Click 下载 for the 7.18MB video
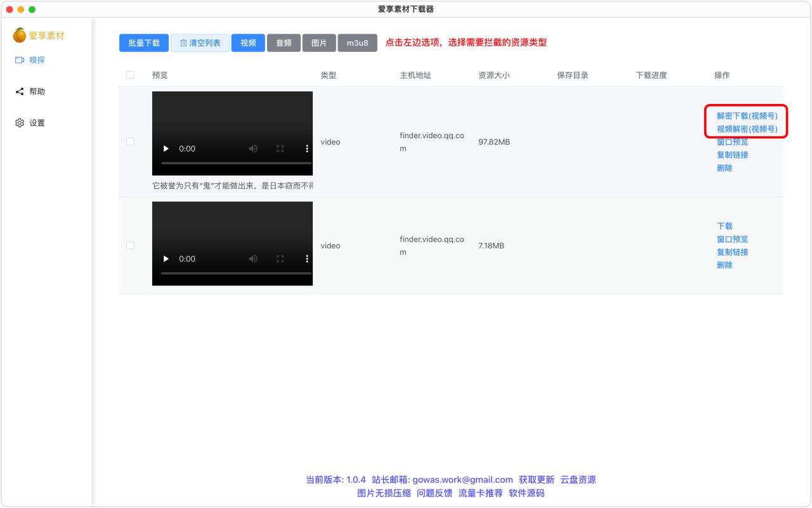 (724, 226)
